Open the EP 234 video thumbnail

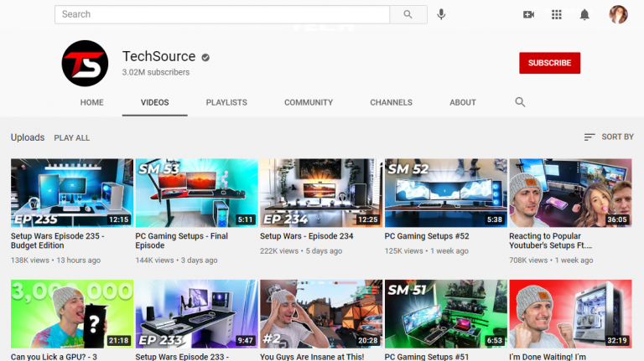pyautogui.click(x=321, y=193)
